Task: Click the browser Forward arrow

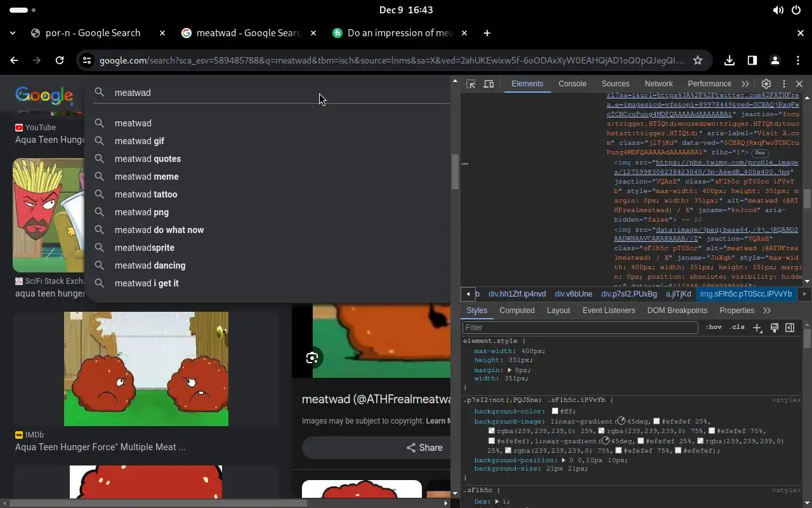Action: pos(37,60)
